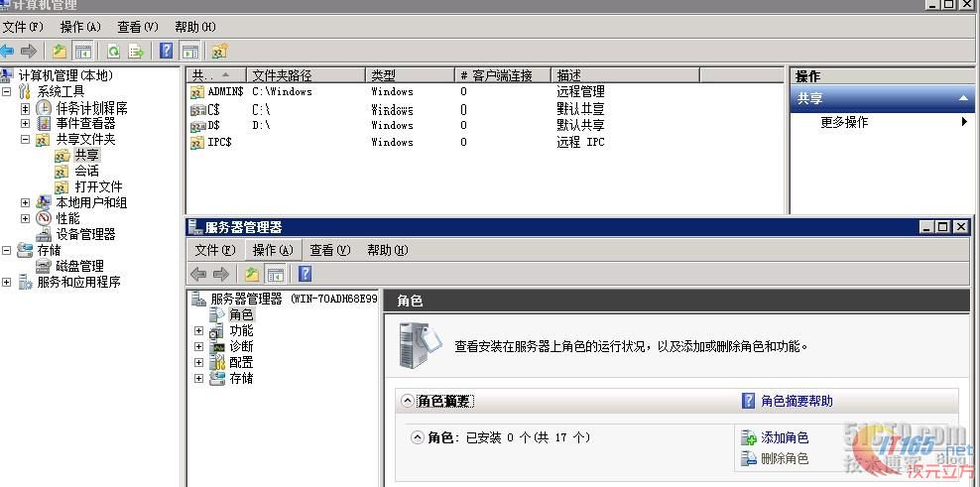Image resolution: width=980 pixels, height=487 pixels.
Task: Collapse the 角色: 已安装 section chevron
Action: [x=418, y=437]
